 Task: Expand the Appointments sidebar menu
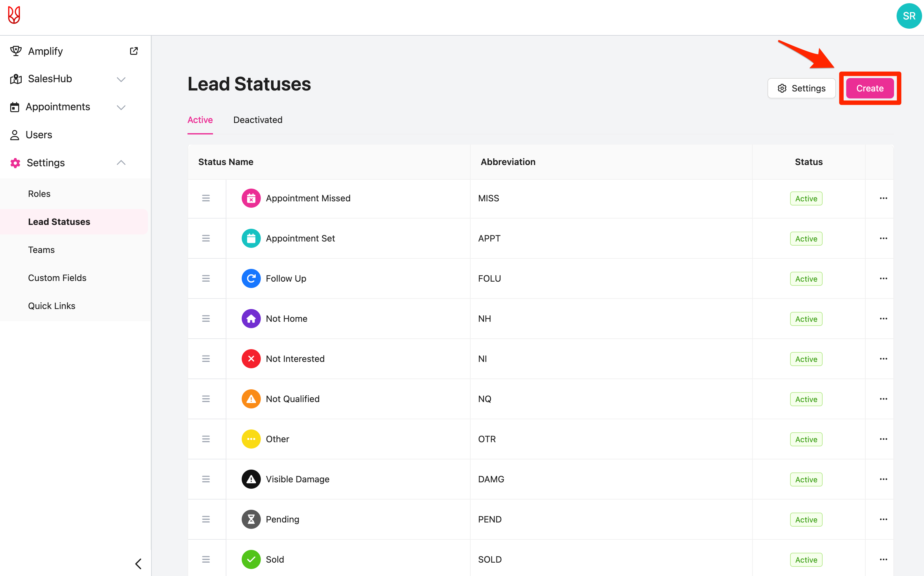click(121, 107)
